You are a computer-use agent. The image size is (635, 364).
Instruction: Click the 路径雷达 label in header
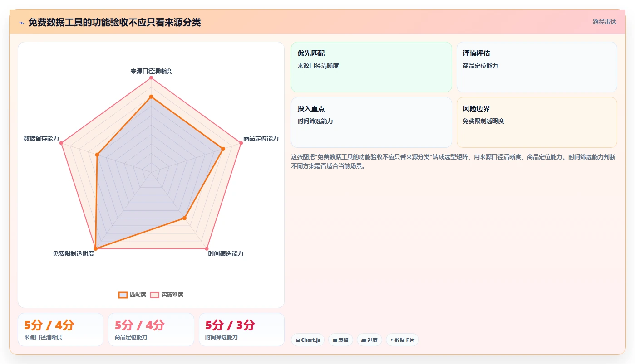pyautogui.click(x=604, y=22)
